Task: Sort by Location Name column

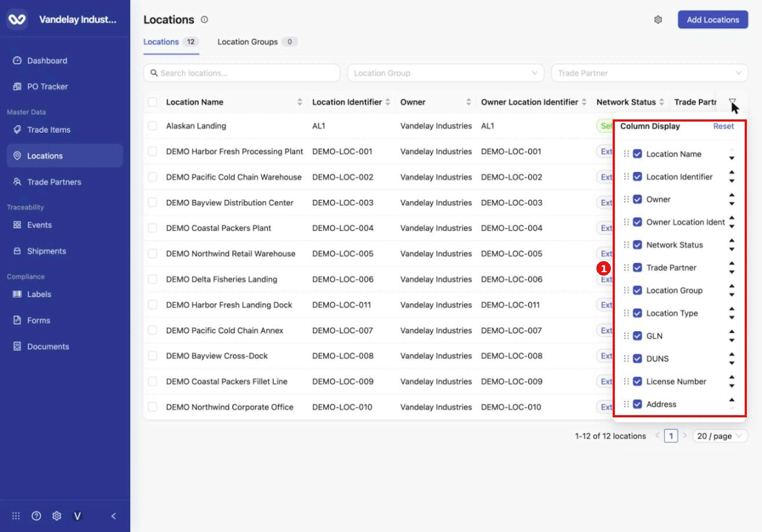Action: click(x=299, y=102)
